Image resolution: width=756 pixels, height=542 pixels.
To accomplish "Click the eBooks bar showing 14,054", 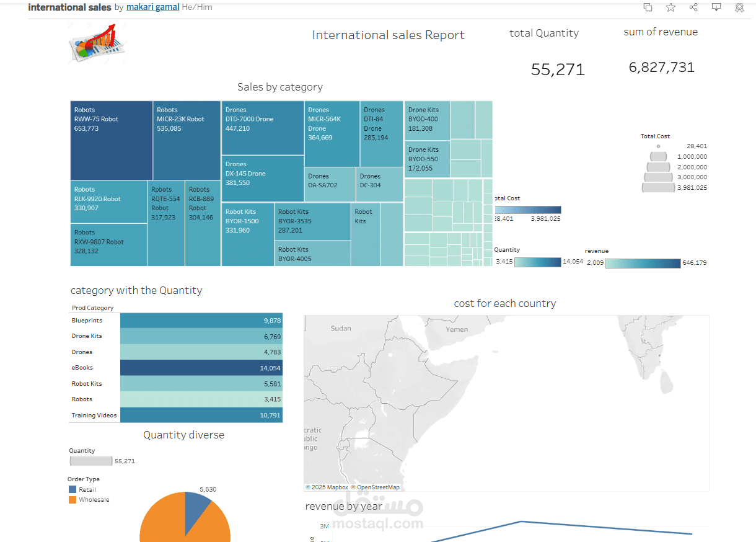I will 201,368.
